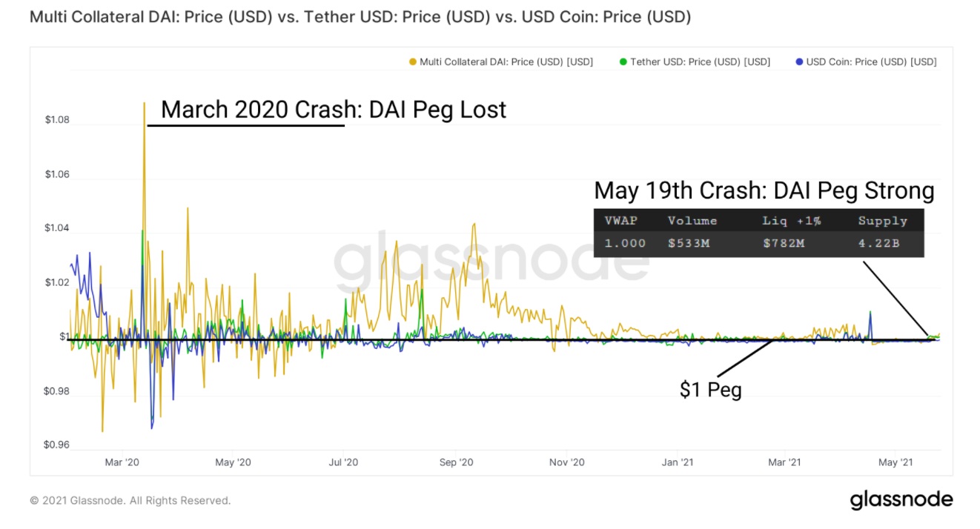Toggle the Multi Collateral DAI price series label

point(506,62)
